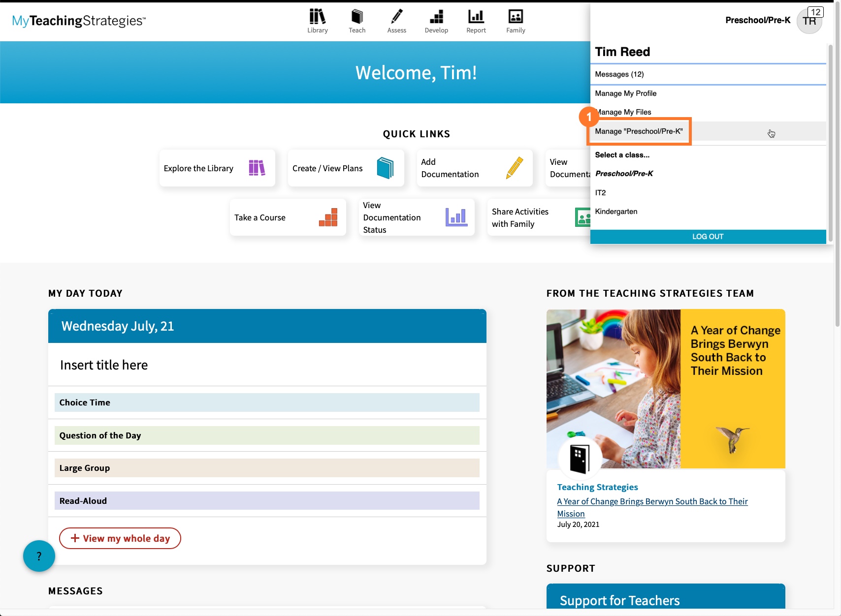Click Manage "Preschool/Pre-K" menu entry
This screenshot has width=841, height=616.
coord(639,131)
